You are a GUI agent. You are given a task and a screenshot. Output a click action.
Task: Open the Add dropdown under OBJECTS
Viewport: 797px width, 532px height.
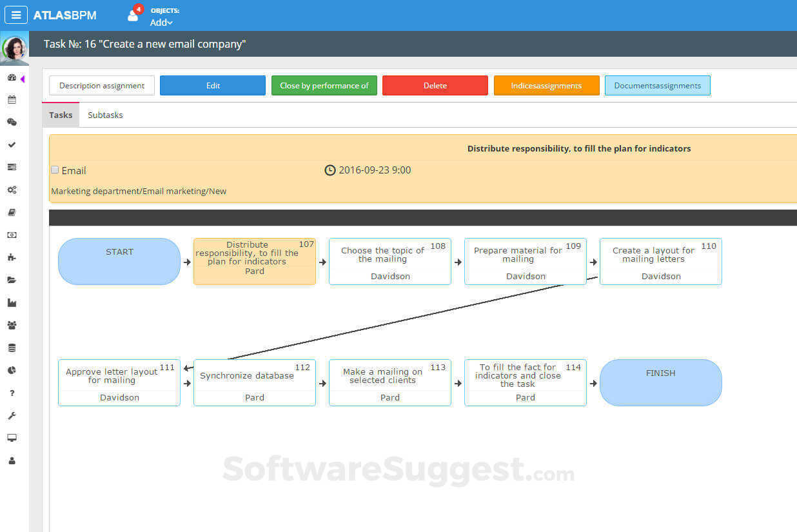point(161,23)
